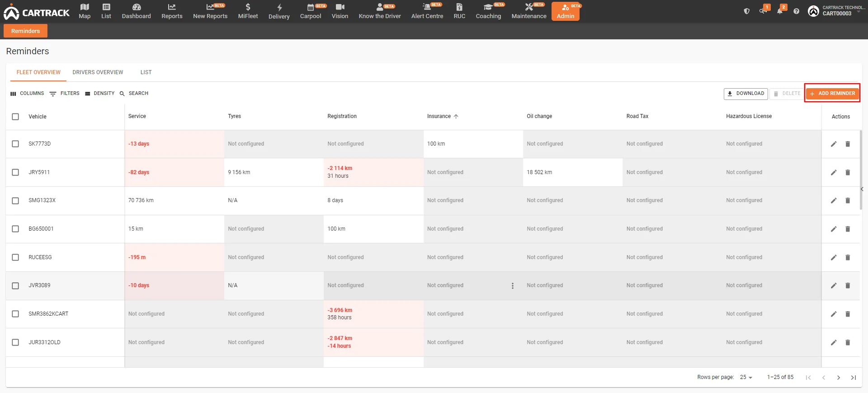
Task: Tick the checkbox for JRY5911
Action: pyautogui.click(x=15, y=172)
